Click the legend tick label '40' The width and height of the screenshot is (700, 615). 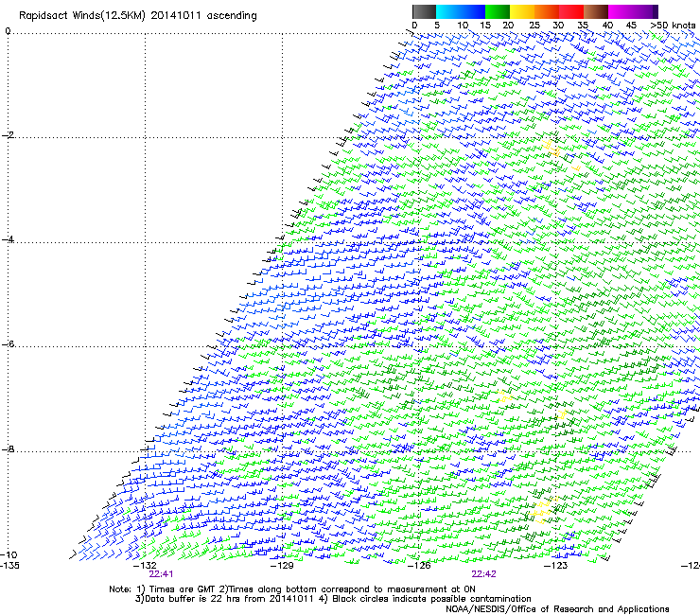tap(607, 26)
